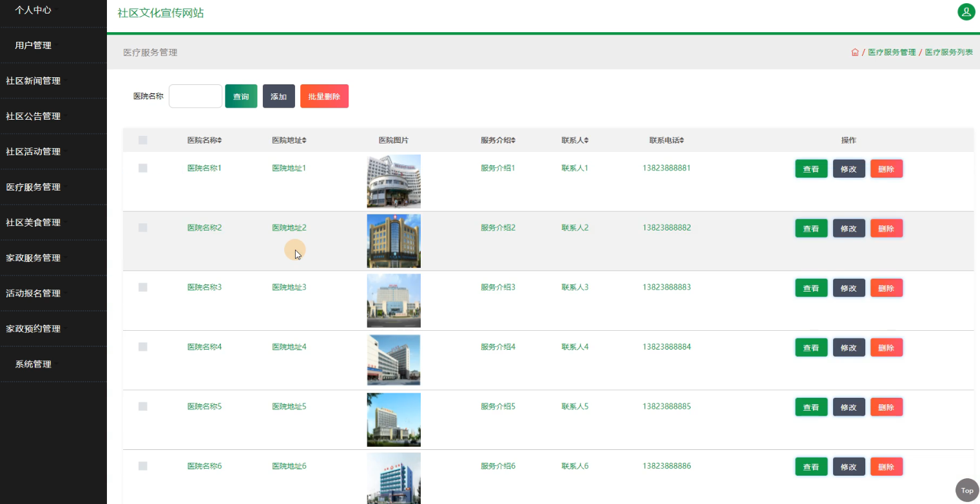Screen dimensions: 980x504
Task: Open the user avatar icon in header
Action: pos(966,12)
